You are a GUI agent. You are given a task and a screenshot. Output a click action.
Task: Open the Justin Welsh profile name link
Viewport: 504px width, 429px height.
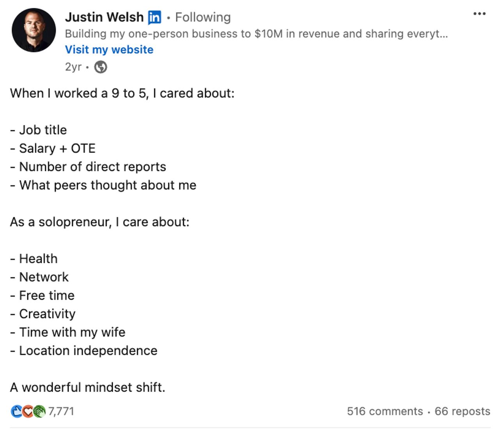coord(104,17)
